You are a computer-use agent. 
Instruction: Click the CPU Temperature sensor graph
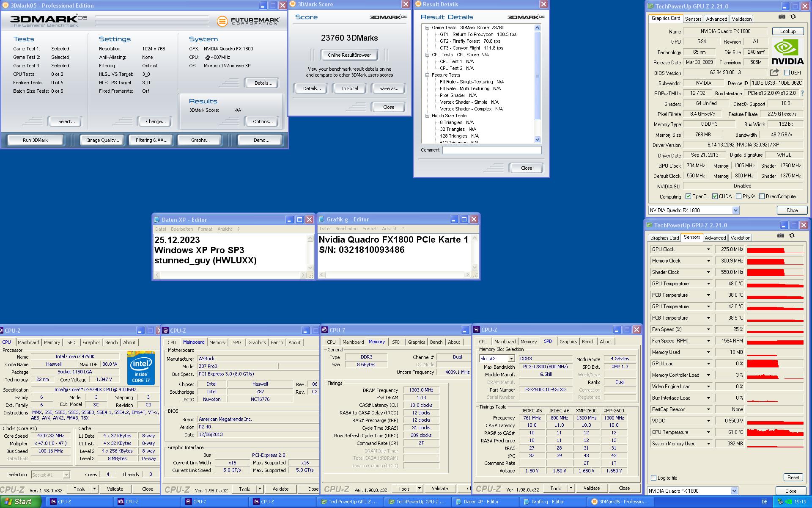click(775, 432)
